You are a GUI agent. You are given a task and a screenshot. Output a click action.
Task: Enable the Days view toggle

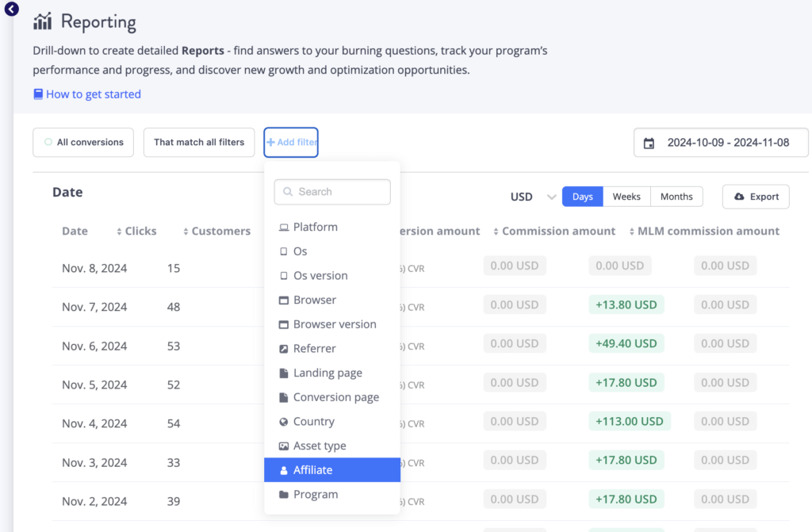click(582, 196)
